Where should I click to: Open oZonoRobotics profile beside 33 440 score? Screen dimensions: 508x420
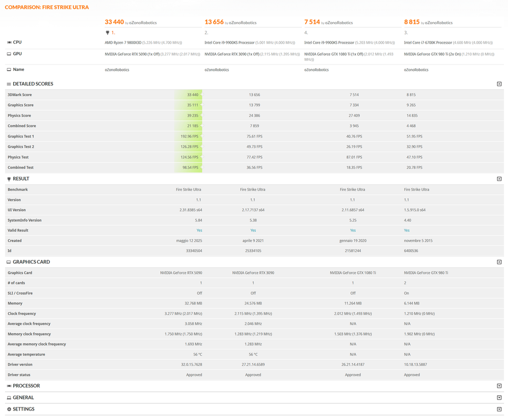pyautogui.click(x=143, y=23)
